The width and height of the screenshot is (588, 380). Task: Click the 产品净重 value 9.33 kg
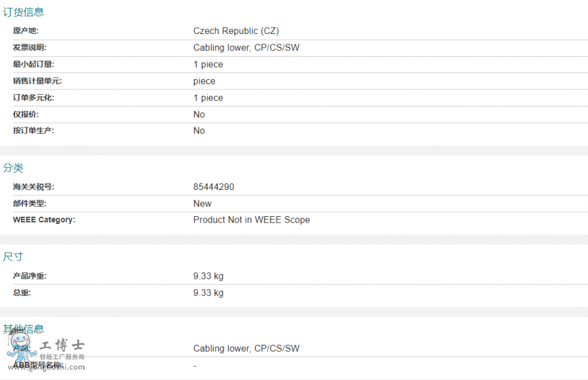point(208,276)
